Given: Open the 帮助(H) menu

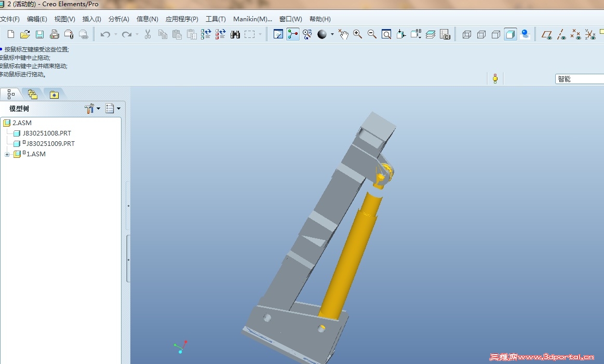Looking at the screenshot, I should click(x=320, y=19).
